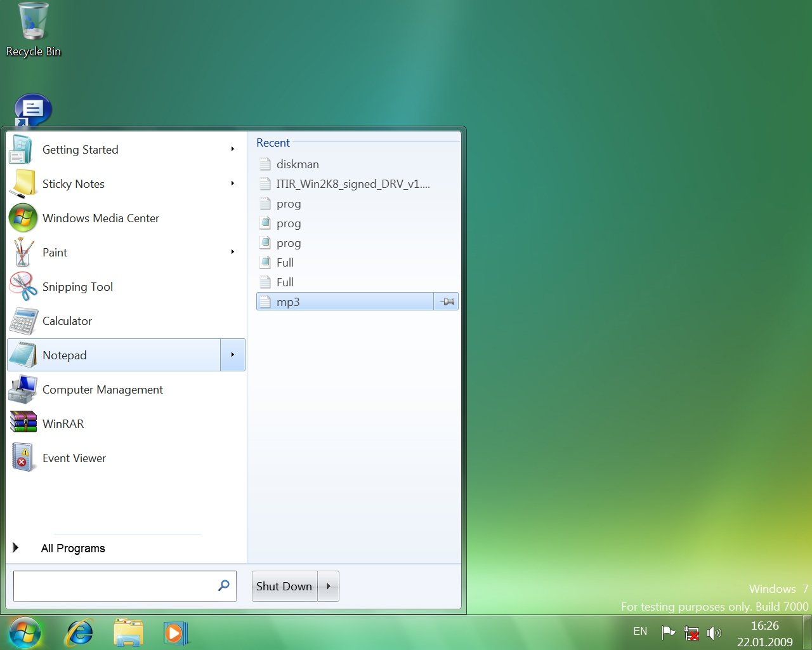
Task: Expand the Paint jump list arrow
Action: pyautogui.click(x=233, y=252)
